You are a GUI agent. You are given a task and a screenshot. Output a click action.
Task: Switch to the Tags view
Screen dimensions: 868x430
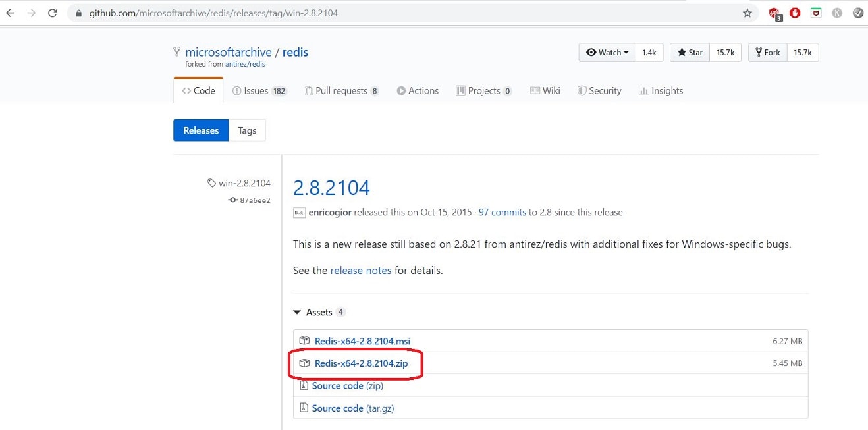tap(247, 130)
